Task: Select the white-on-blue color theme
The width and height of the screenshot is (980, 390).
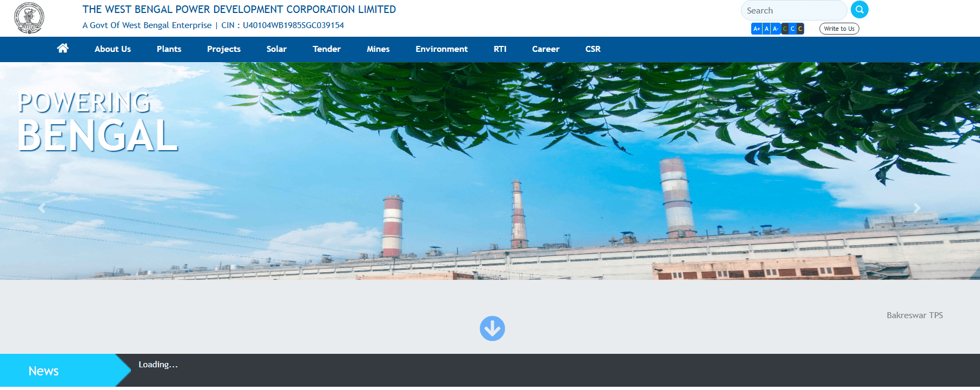Action: 792,29
